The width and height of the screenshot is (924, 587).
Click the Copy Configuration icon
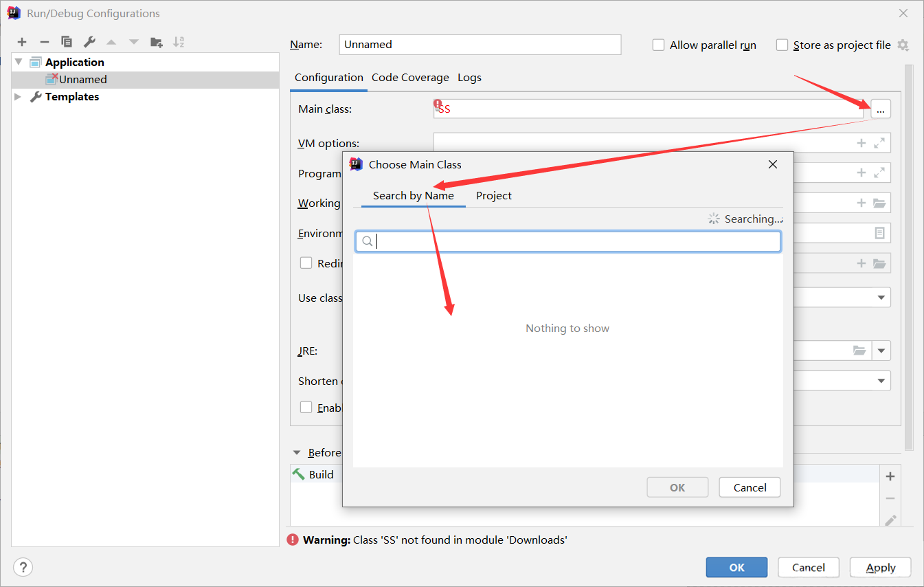67,42
